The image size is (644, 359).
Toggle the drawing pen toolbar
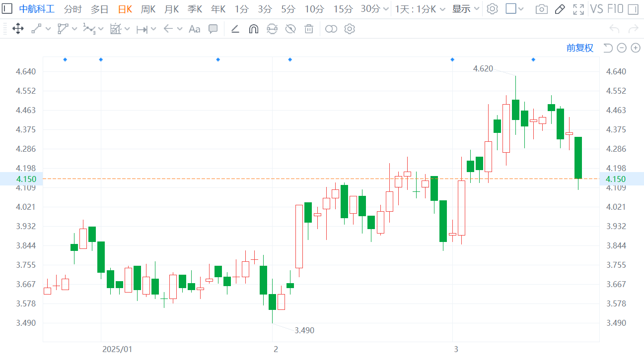[x=560, y=9]
